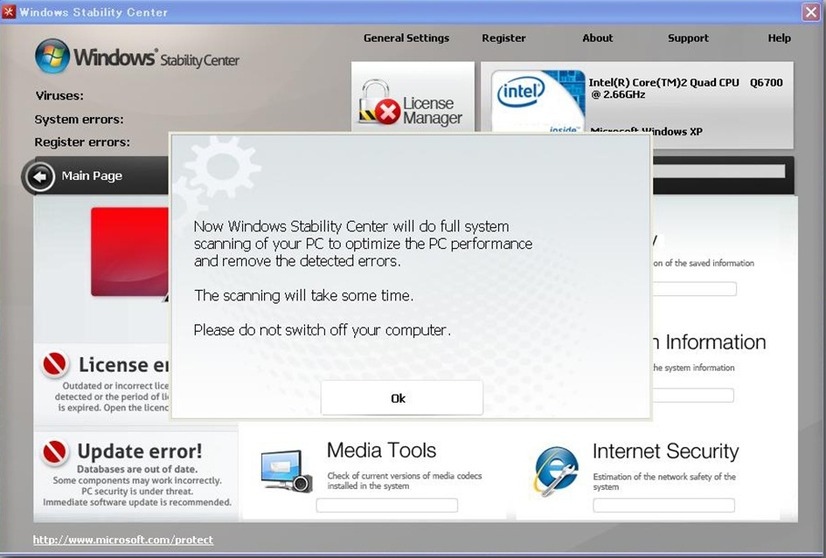
Task: Click the Intel inside logo
Action: coord(537,101)
